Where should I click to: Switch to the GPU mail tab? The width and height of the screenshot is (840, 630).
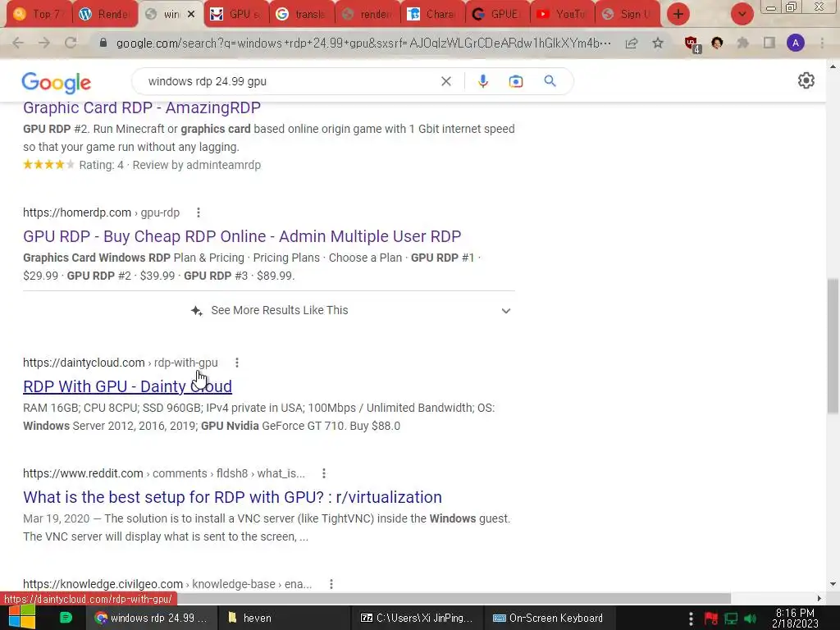pos(236,15)
